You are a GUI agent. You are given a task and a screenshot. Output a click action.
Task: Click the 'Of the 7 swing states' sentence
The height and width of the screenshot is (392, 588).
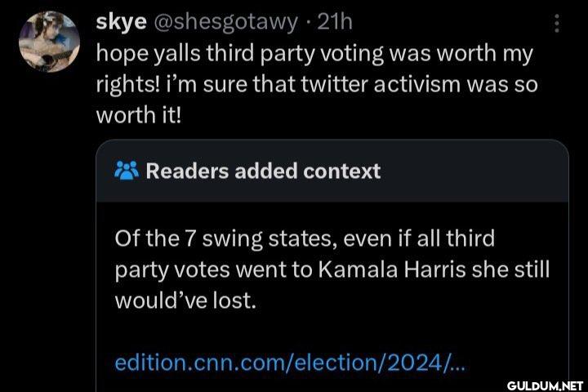[x=305, y=238]
